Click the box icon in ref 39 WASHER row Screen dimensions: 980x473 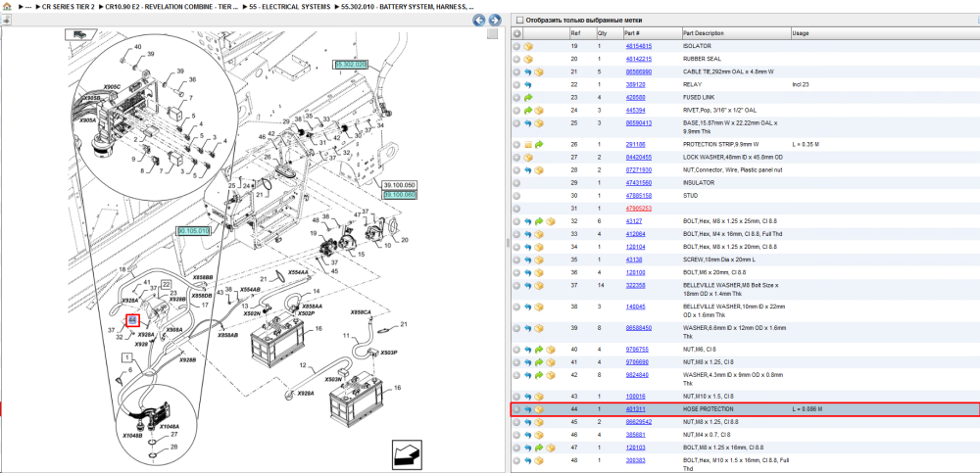pyautogui.click(x=539, y=327)
